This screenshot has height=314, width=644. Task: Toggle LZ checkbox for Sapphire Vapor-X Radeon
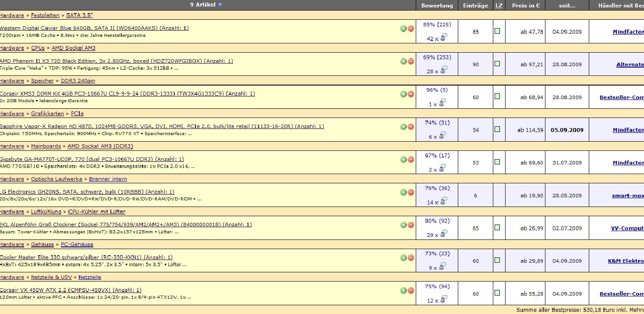tap(497, 129)
